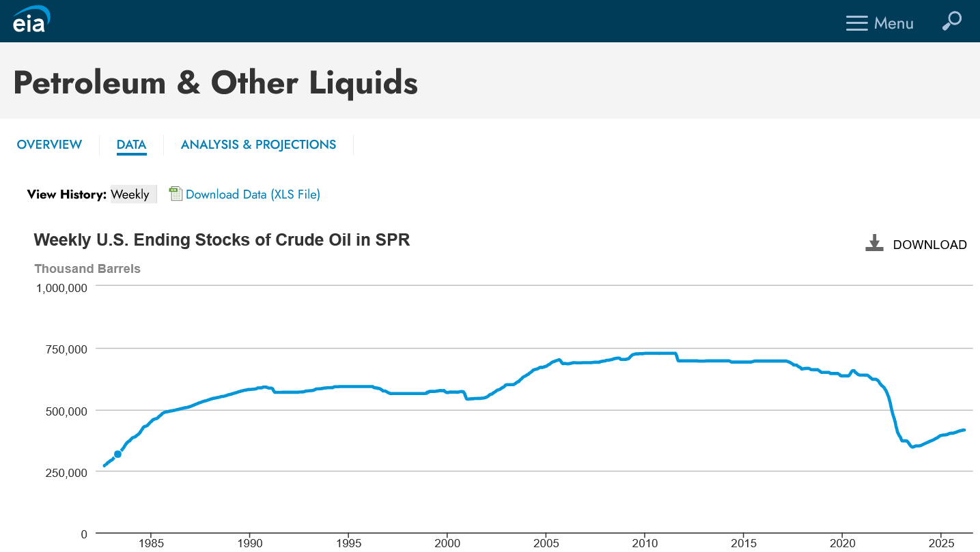The height and width of the screenshot is (552, 980).
Task: Click the highlighted data point near 1983
Action: point(117,454)
